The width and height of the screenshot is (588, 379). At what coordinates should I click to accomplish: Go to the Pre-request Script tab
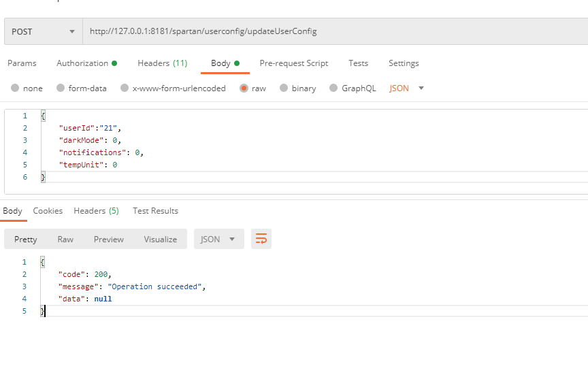point(293,63)
